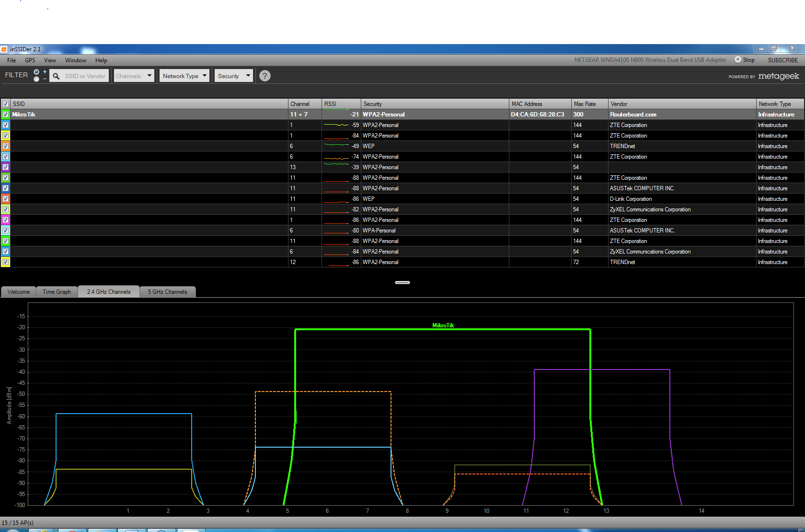Viewport: 805px width, 532px height.
Task: Click the 300 max rate cell
Action: tap(589, 114)
